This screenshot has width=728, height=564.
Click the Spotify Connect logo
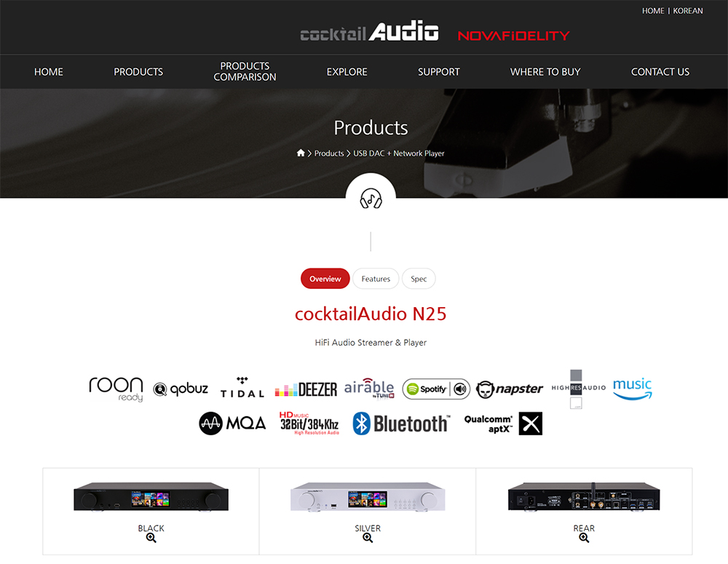tap(436, 389)
